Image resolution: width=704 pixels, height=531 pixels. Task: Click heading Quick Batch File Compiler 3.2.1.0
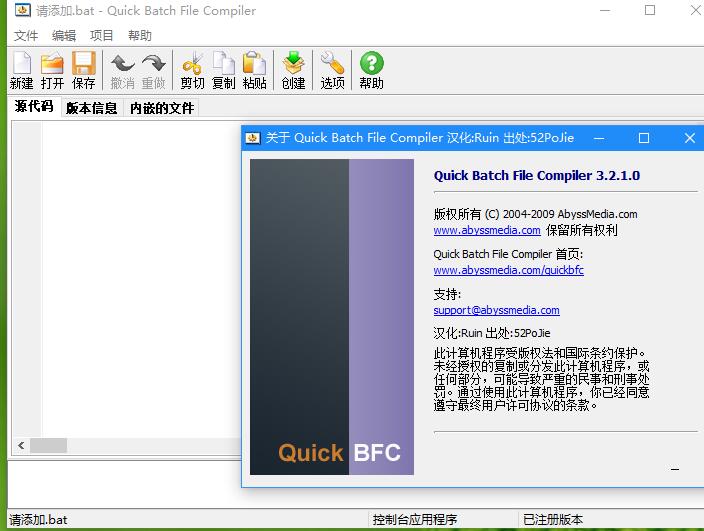coord(537,176)
